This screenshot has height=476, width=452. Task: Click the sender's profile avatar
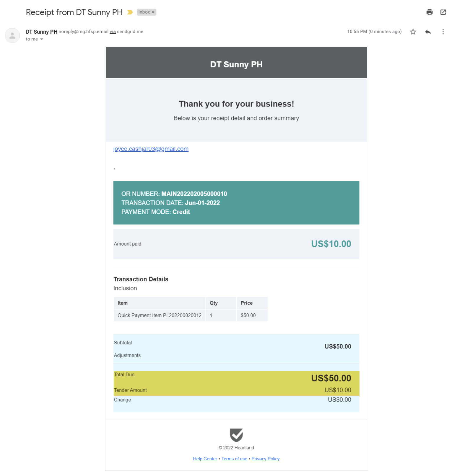12,36
